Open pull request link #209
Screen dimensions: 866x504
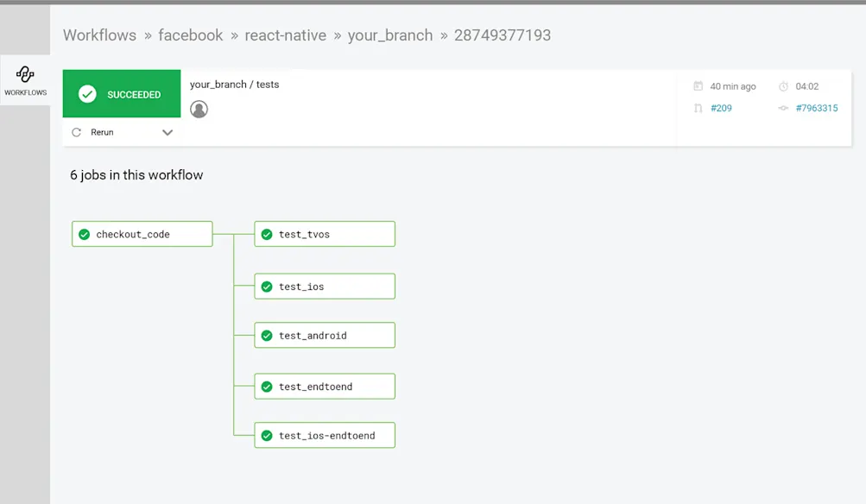(x=720, y=108)
